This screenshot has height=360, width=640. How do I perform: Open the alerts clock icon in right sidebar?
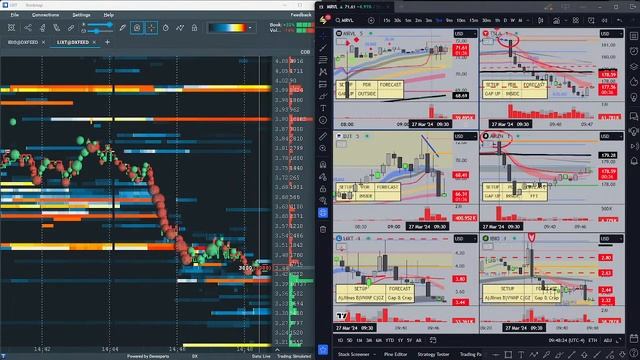click(x=634, y=51)
